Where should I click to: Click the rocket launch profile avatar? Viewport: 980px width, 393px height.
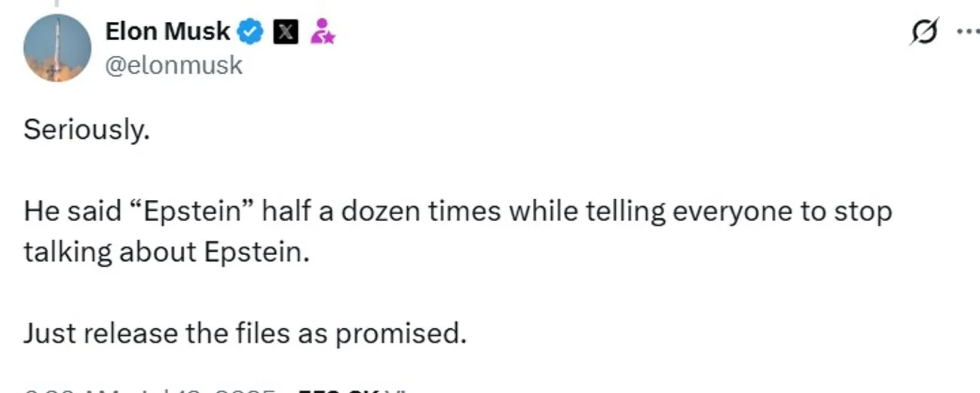coord(57,48)
